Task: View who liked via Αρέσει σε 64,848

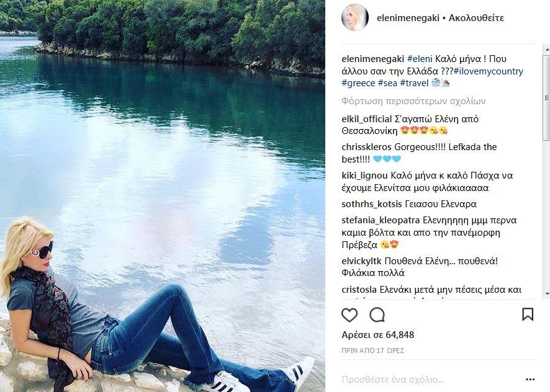Action: coord(378,335)
